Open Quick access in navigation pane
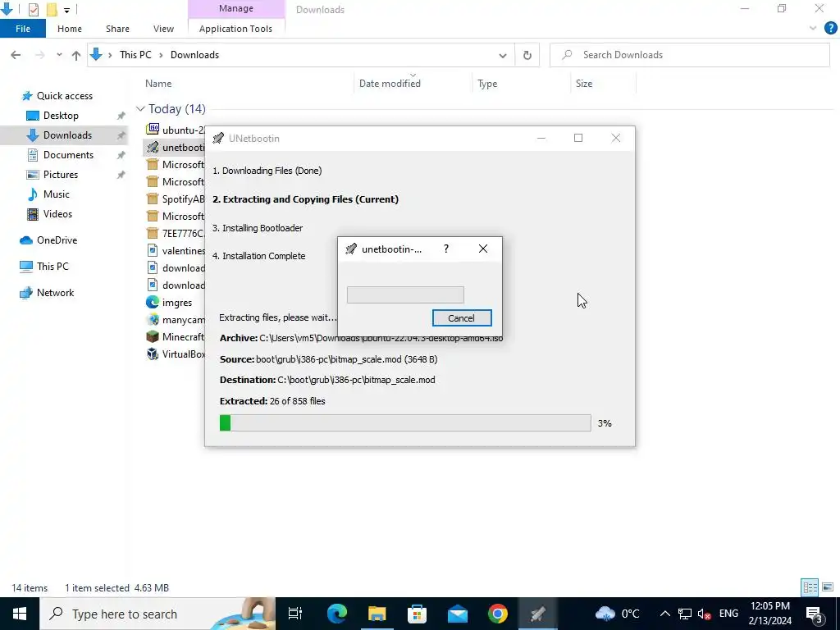Viewport: 840px width, 630px height. click(x=64, y=96)
